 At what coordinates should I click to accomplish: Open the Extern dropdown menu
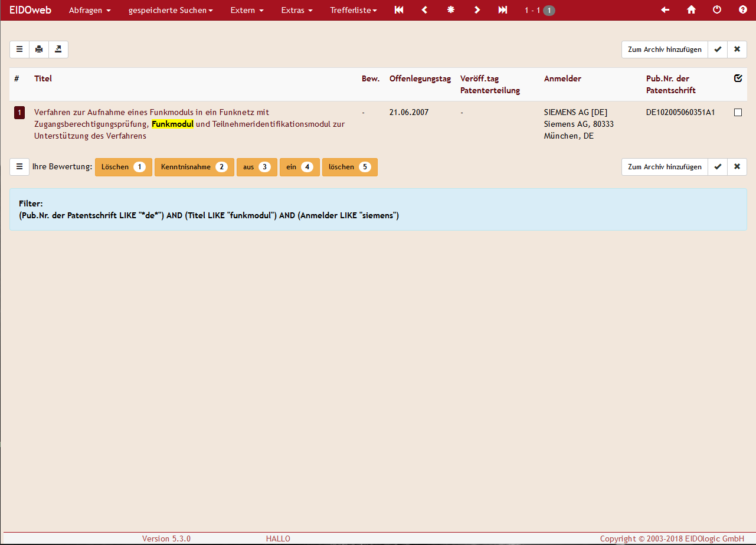click(x=247, y=10)
